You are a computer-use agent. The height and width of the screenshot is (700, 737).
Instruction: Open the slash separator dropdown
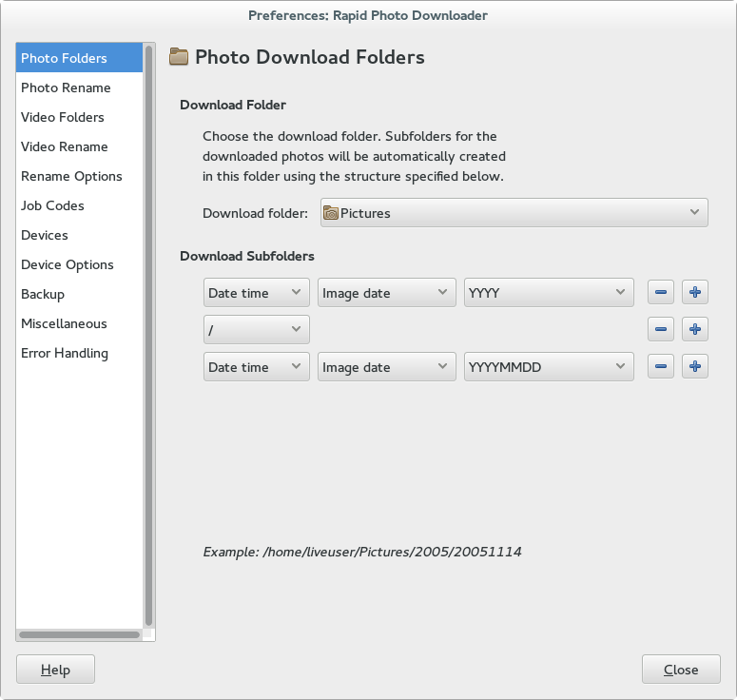tap(256, 329)
